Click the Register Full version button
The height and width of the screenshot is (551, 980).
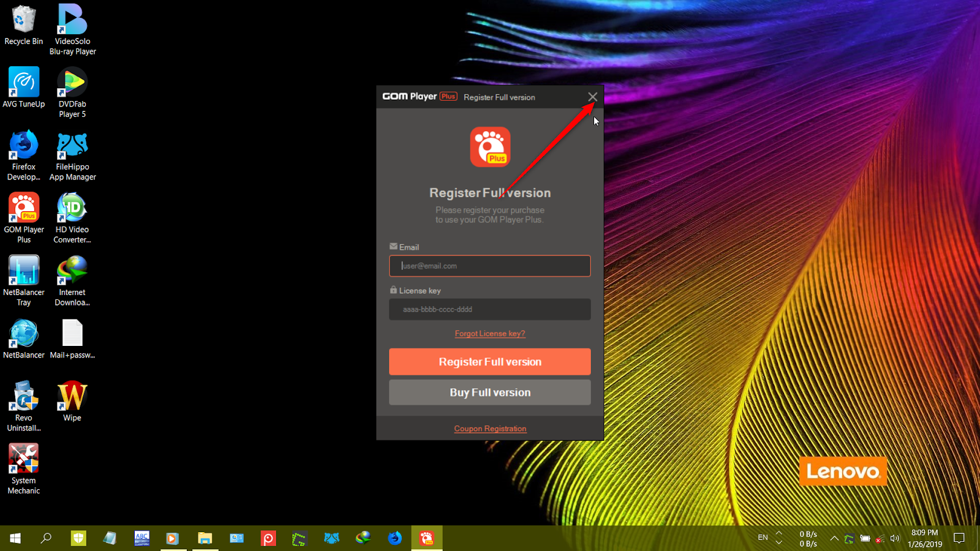click(x=490, y=362)
